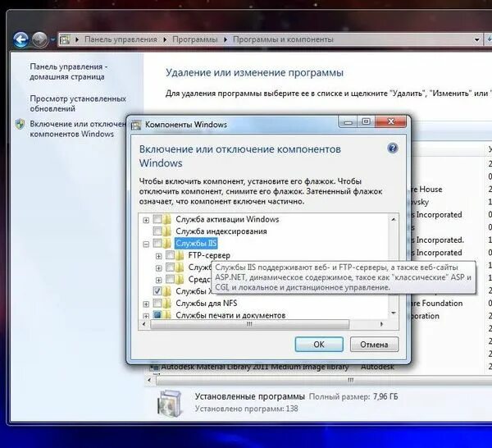This screenshot has height=448, width=492.
Task: Click the programs list horizontal scrollbar thumb
Action: click(324, 380)
